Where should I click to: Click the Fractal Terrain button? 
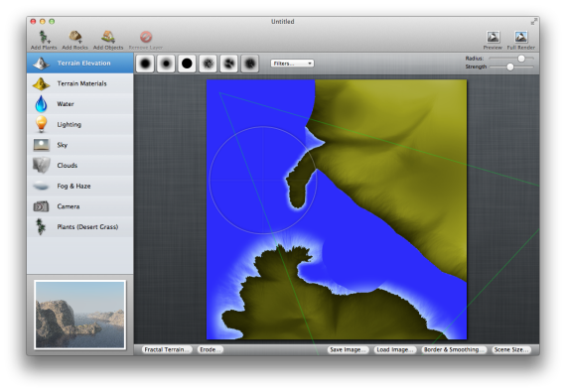click(166, 349)
